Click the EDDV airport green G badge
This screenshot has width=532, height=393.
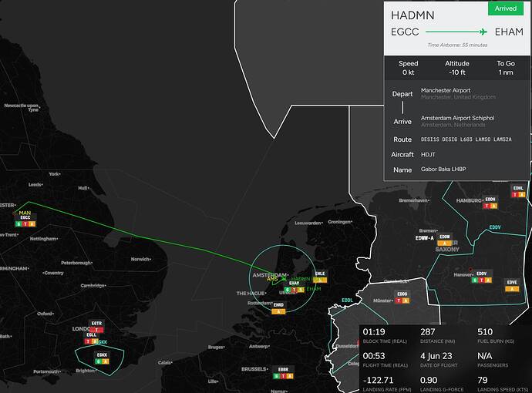pos(475,280)
